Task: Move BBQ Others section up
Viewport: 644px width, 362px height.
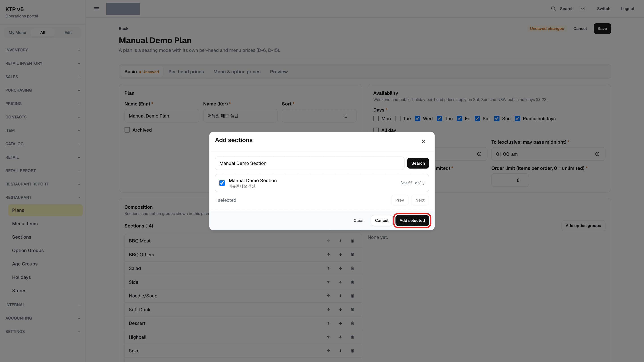Action: [328, 255]
